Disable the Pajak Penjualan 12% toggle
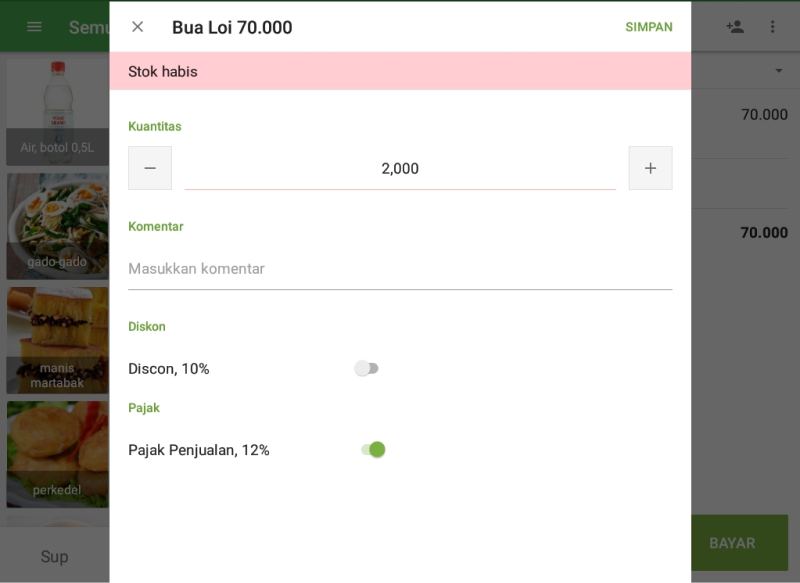 [373, 449]
